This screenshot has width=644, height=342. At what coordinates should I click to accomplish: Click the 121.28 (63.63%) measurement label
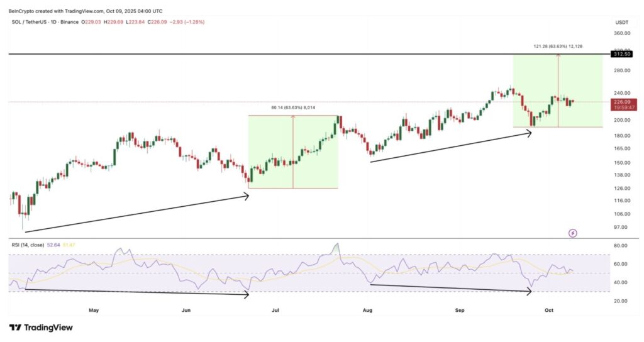click(x=557, y=46)
